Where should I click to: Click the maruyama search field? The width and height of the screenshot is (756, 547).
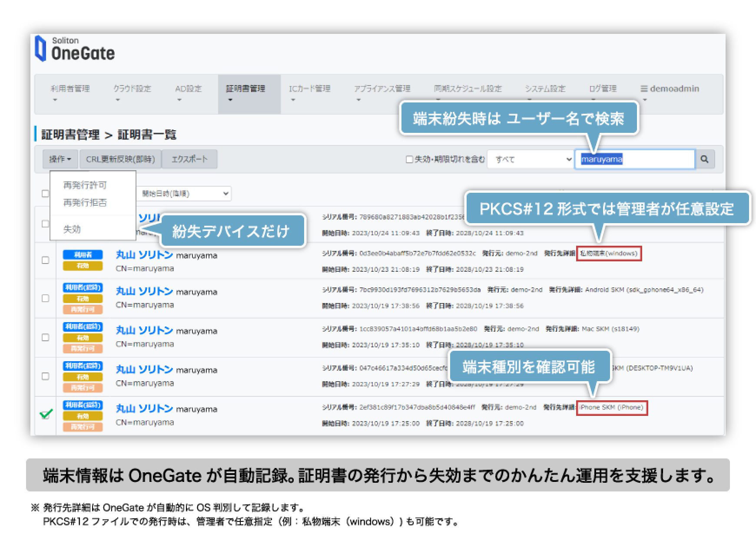635,159
